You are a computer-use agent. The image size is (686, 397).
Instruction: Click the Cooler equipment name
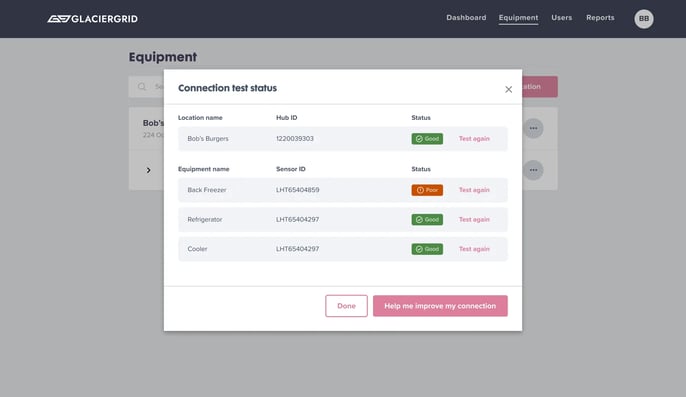[x=197, y=249]
